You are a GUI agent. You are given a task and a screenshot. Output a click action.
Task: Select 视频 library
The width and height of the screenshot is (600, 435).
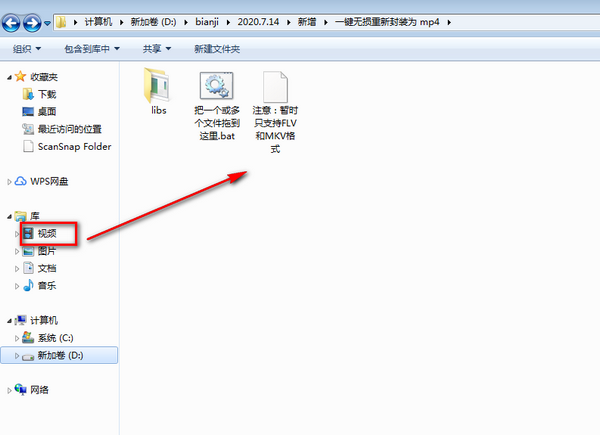(x=47, y=233)
